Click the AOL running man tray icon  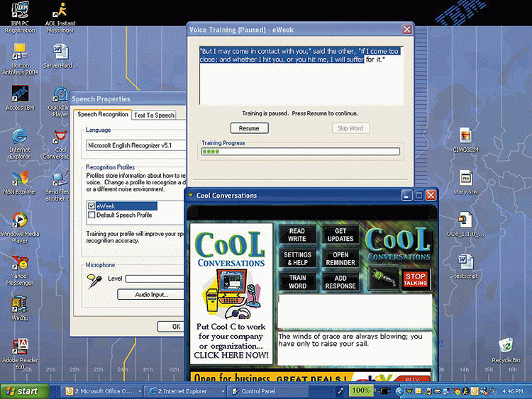465,391
